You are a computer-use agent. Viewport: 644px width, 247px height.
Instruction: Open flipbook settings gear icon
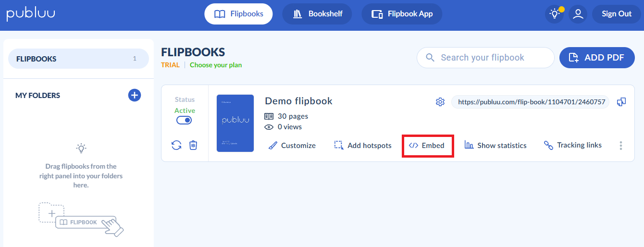440,102
